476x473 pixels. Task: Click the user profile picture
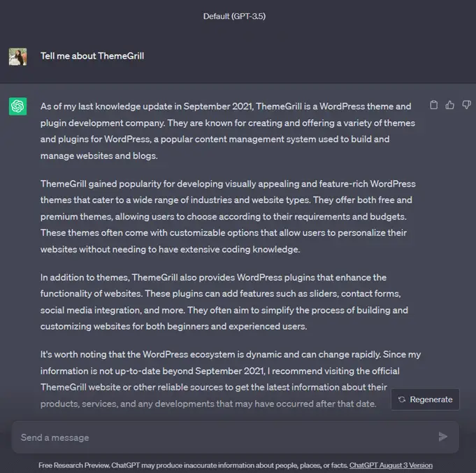[17, 57]
